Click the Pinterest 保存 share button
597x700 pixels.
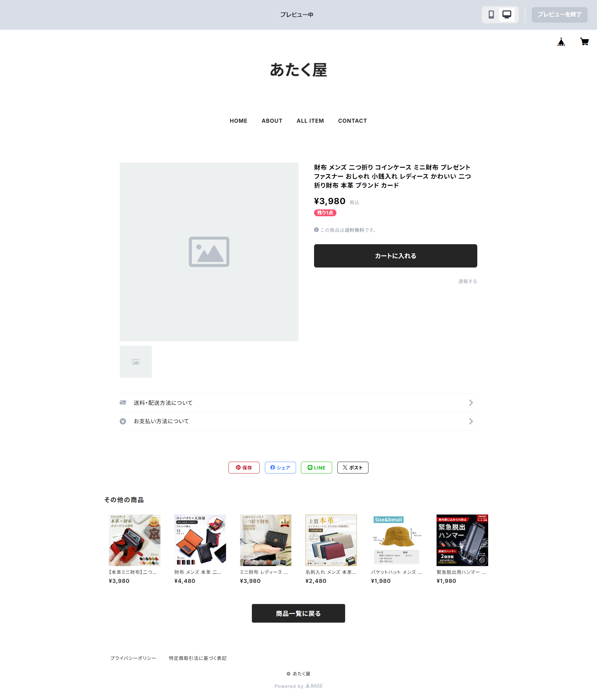tap(244, 468)
